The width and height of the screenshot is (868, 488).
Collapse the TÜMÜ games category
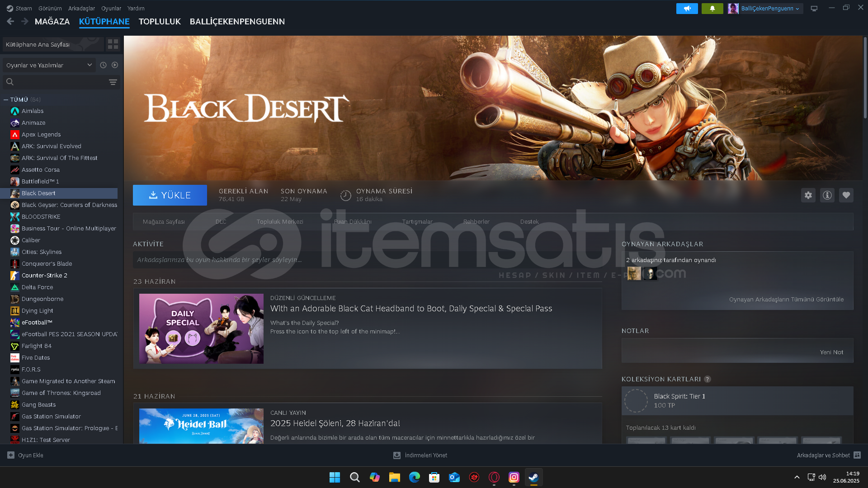(x=6, y=99)
